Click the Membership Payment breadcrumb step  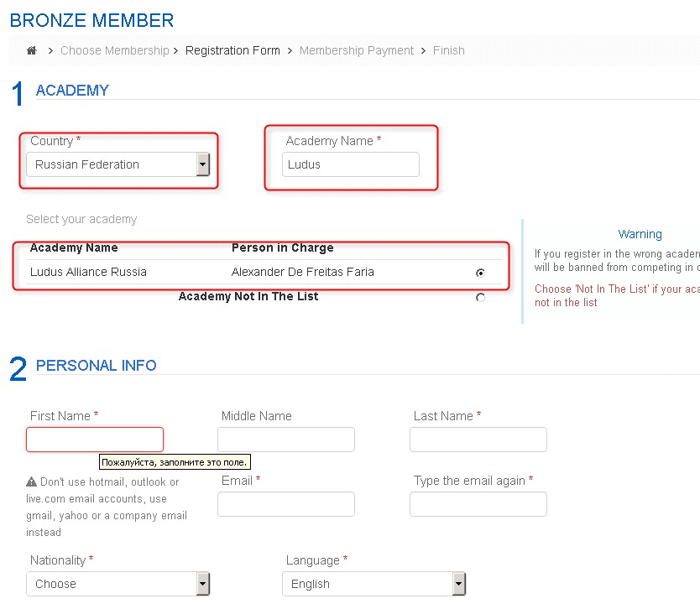coord(356,50)
